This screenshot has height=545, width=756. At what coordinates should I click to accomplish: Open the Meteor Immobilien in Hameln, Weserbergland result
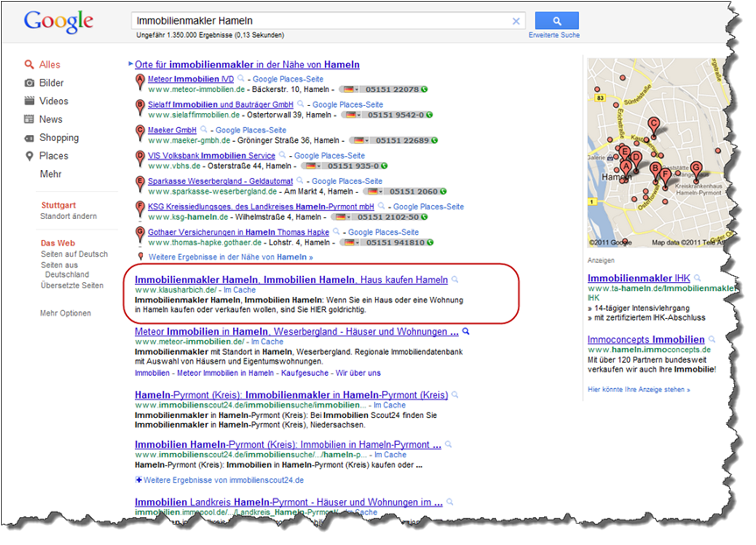[296, 332]
